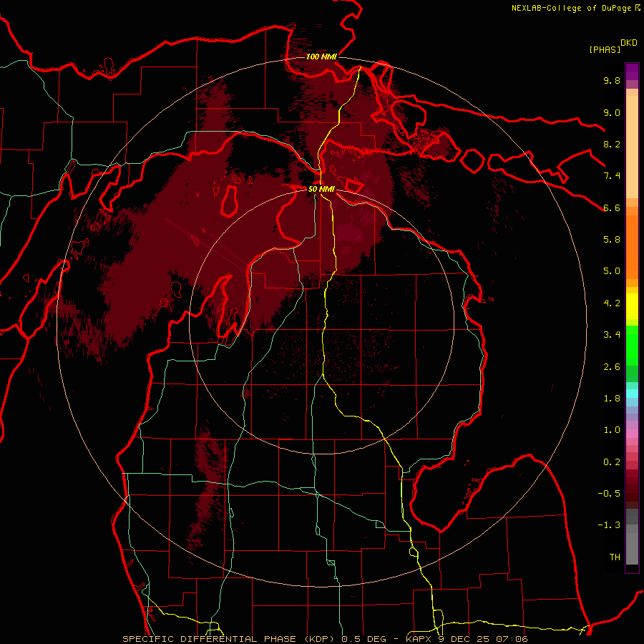Click the 5.8 legend value
644x644 pixels.
612,240
